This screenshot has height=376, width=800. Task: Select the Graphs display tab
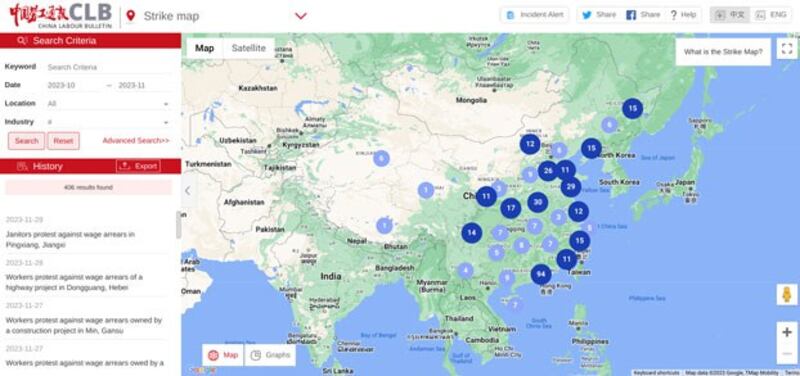[x=270, y=355]
